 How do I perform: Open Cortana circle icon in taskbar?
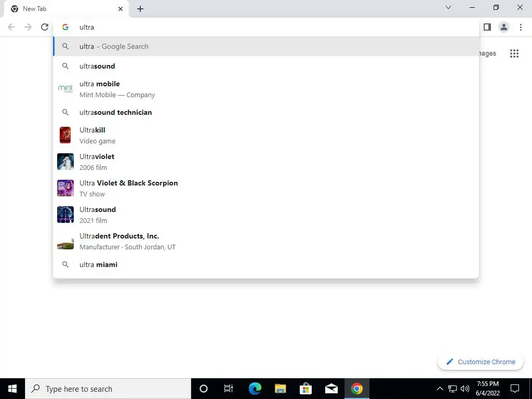[204, 389]
